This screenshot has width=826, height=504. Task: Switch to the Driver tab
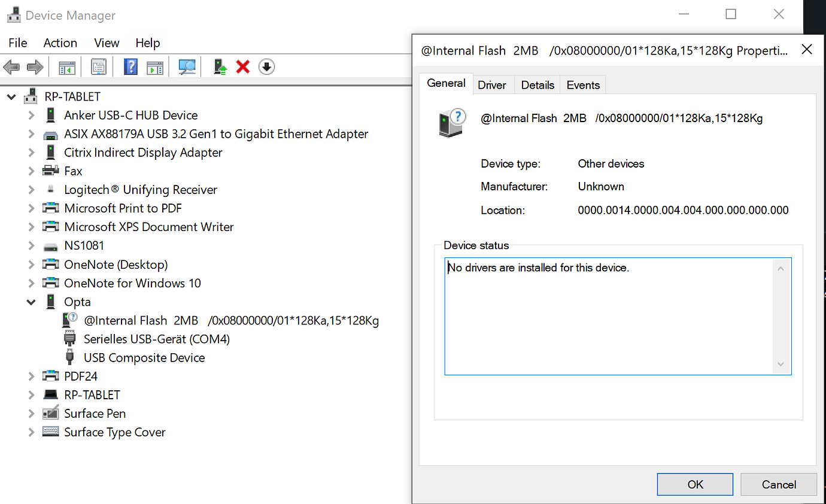[493, 84]
